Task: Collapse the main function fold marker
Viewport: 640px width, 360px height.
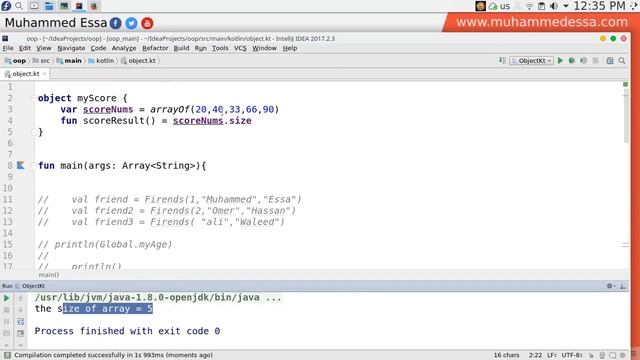Action: point(34,166)
